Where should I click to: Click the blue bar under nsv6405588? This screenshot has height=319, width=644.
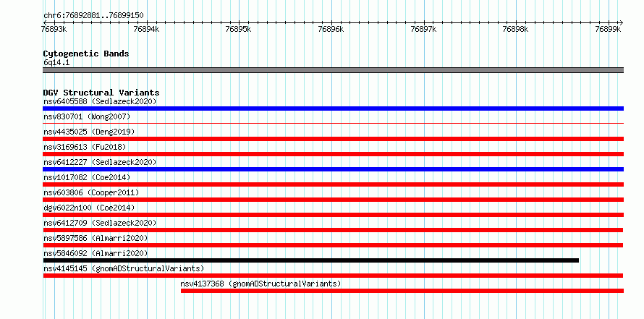pos(333,109)
